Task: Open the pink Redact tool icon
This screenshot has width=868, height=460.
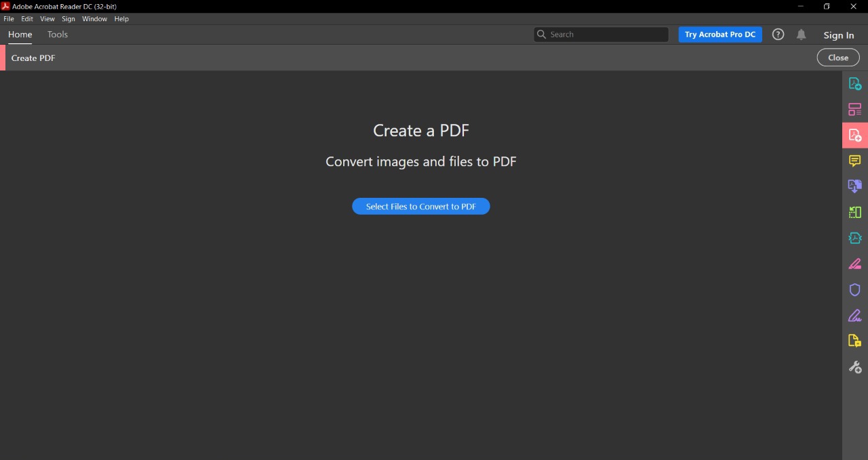Action: point(855,264)
